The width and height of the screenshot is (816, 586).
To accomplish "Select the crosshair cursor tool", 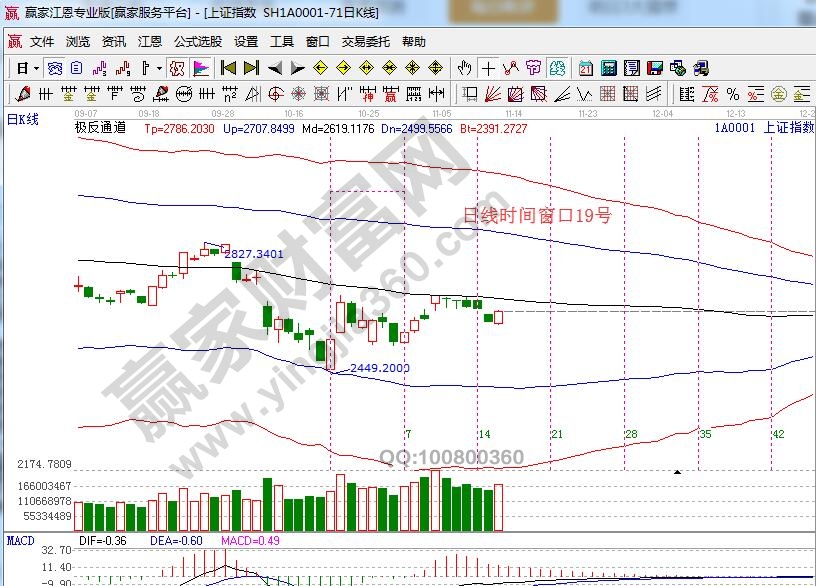I will click(x=488, y=68).
